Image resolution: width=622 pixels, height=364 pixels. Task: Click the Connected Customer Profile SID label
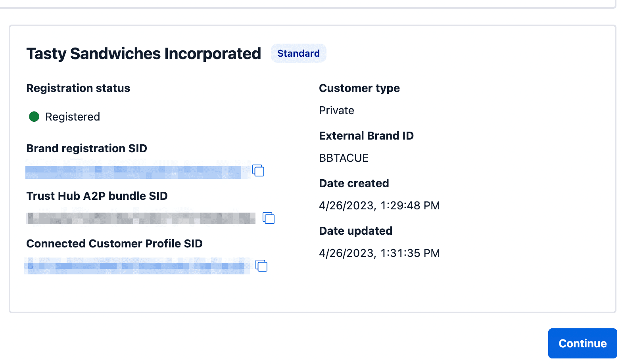pyautogui.click(x=114, y=243)
